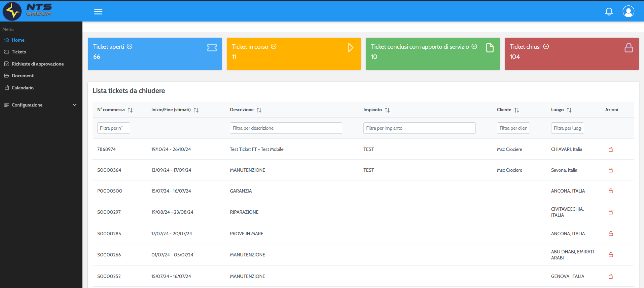
Task: Open Richieste di approvazione page
Action: point(37,64)
